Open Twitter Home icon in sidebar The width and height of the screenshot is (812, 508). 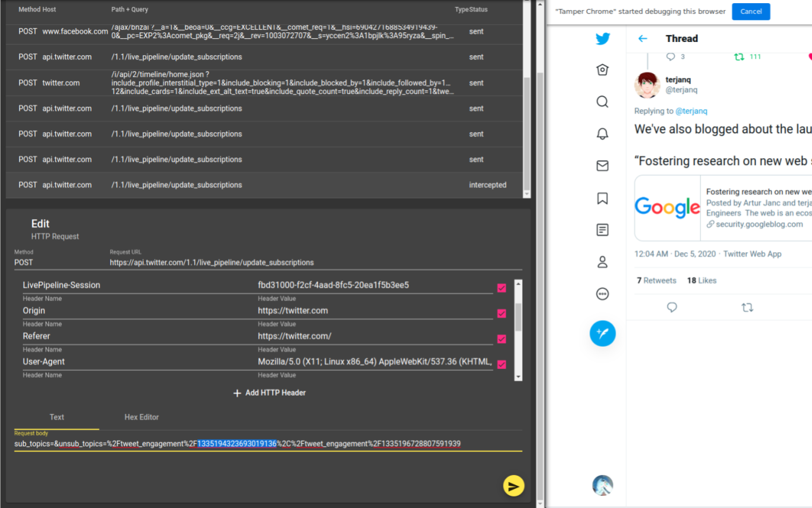[x=603, y=70]
